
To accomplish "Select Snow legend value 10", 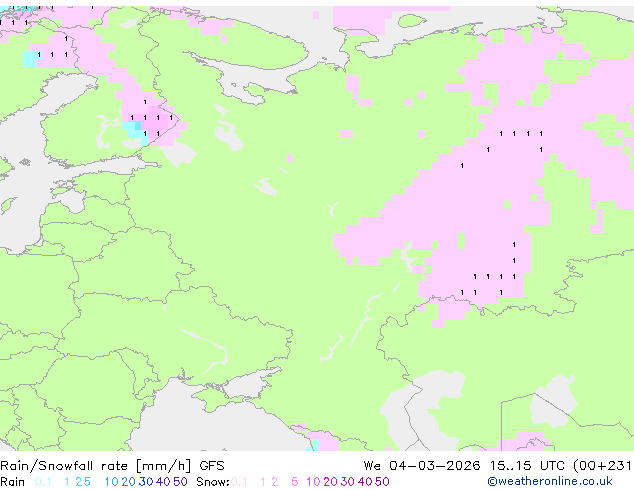I will tap(313, 482).
